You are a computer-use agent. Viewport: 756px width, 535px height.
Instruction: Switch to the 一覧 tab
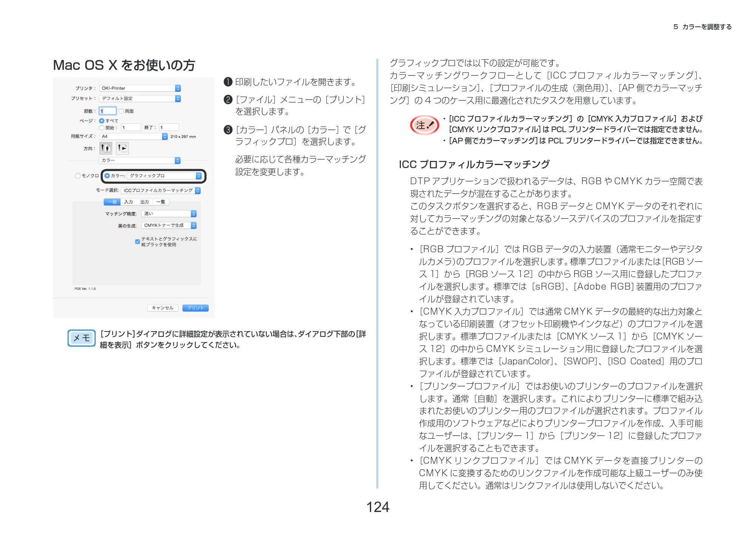pyautogui.click(x=161, y=202)
